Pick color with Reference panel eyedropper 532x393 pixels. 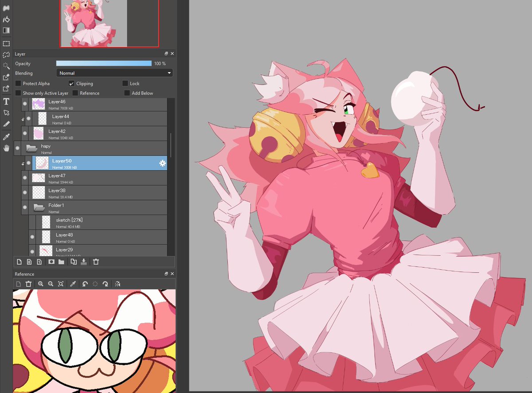73,284
